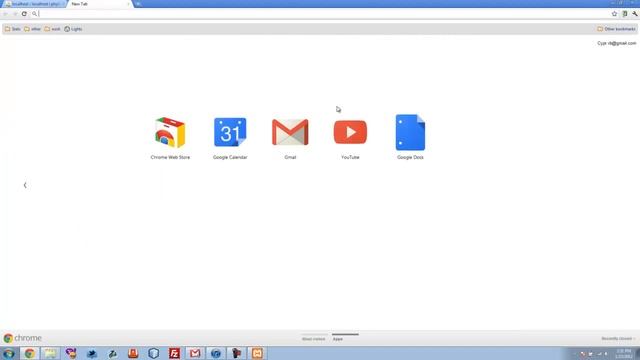Open the Gmail taskbar icon
Image resolution: width=640 pixels, height=360 pixels.
(x=195, y=353)
